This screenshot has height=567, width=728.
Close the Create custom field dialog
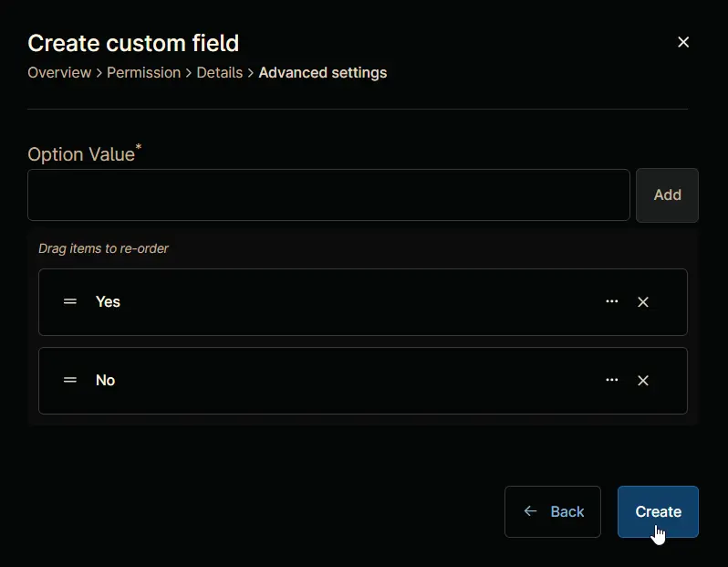point(683,42)
